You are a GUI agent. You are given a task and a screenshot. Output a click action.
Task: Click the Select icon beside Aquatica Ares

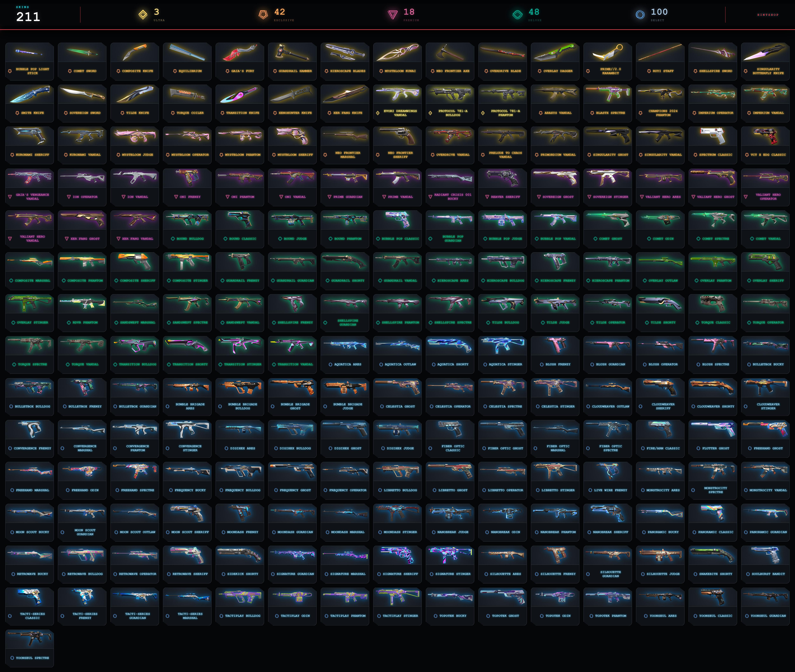[330, 365]
